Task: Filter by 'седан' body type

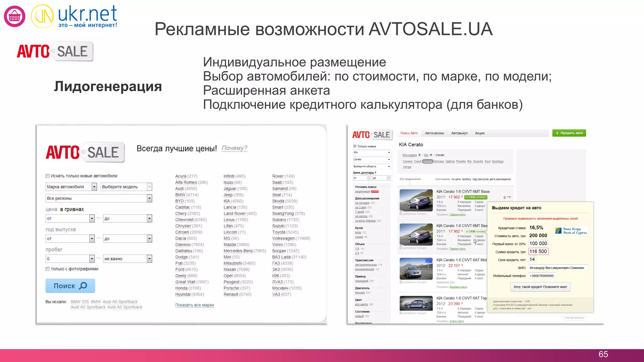Action: (x=359, y=237)
